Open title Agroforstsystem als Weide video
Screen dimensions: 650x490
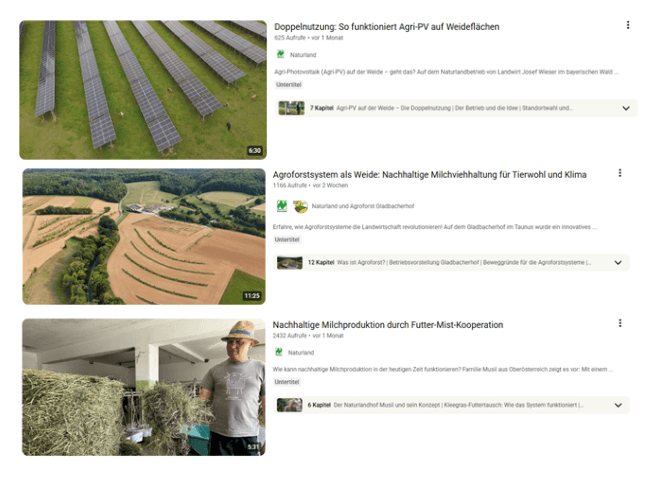[x=429, y=175]
